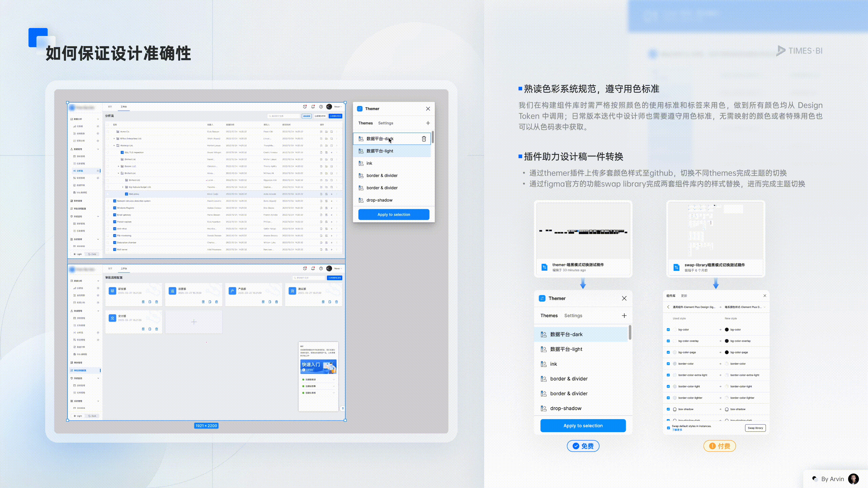
Task: Open notifications via the bell icon
Action: (x=313, y=107)
